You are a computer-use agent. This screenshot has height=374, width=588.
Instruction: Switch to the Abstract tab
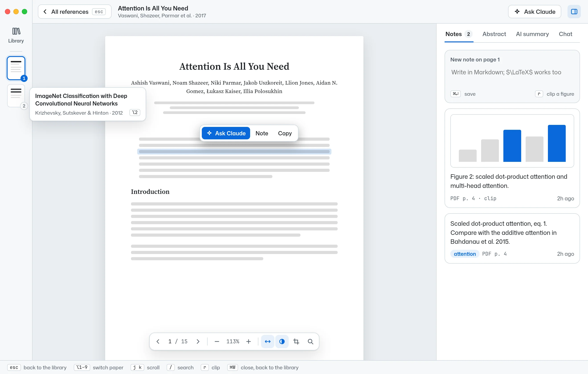(x=494, y=34)
